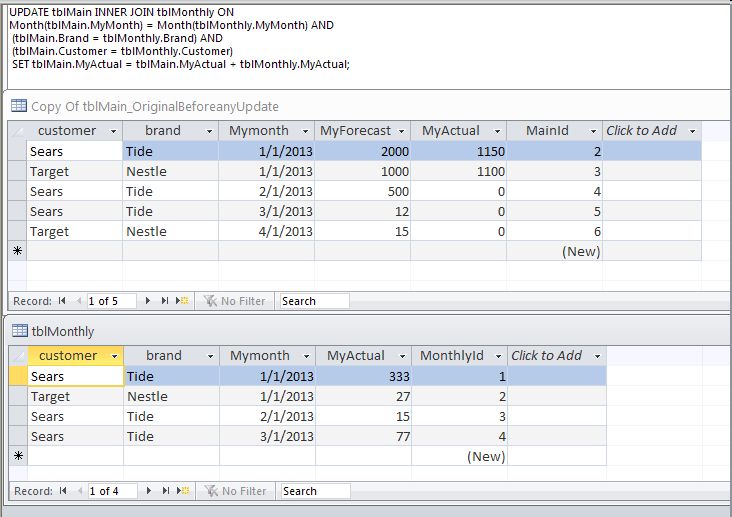This screenshot has width=732, height=517.
Task: Open Click to Add dropdown in tblMain
Action: (693, 132)
